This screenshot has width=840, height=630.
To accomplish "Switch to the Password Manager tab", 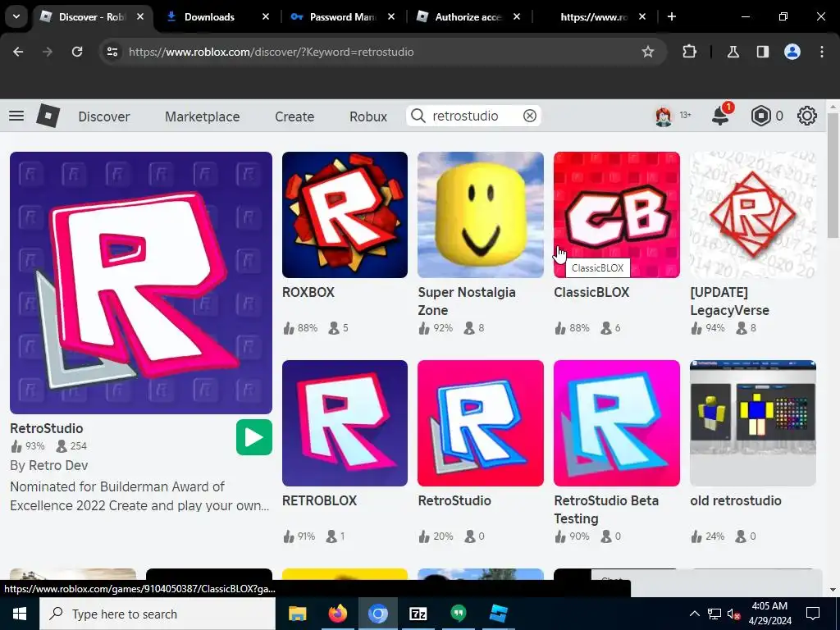I will tap(343, 16).
